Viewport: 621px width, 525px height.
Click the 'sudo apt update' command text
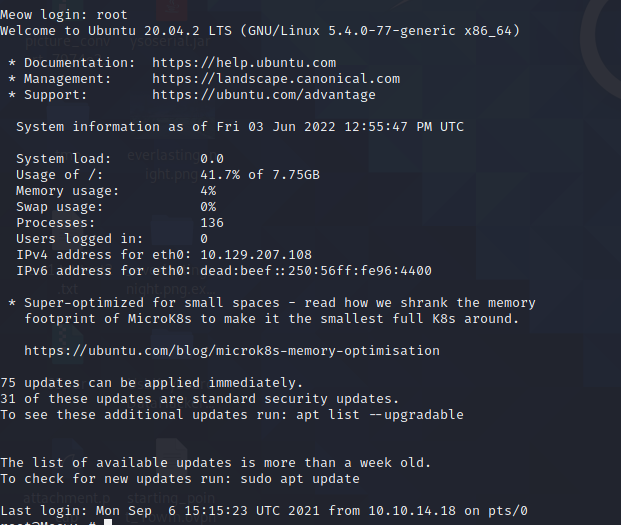300,479
